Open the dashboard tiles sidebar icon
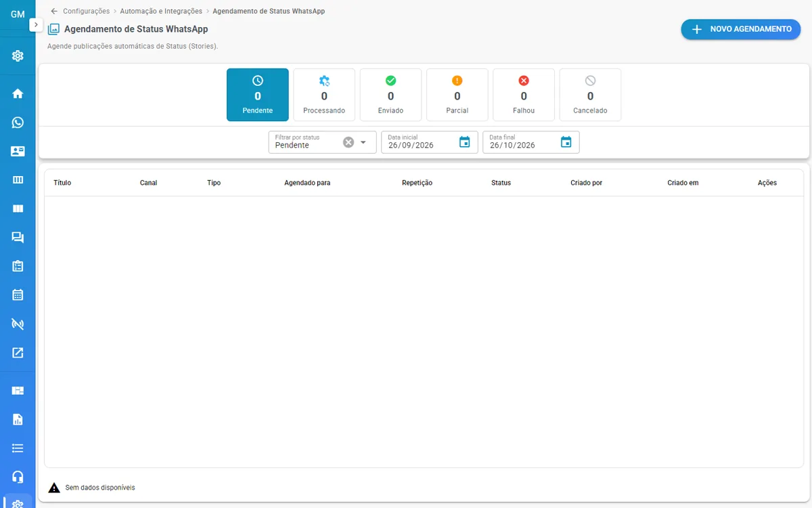The image size is (812, 508). 18,390
